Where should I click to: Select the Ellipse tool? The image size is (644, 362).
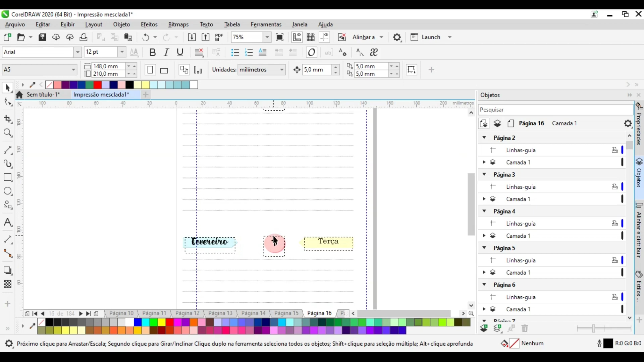(x=8, y=191)
